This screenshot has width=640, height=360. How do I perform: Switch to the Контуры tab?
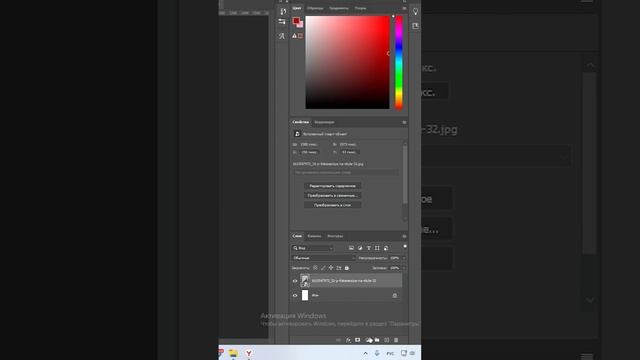click(335, 236)
